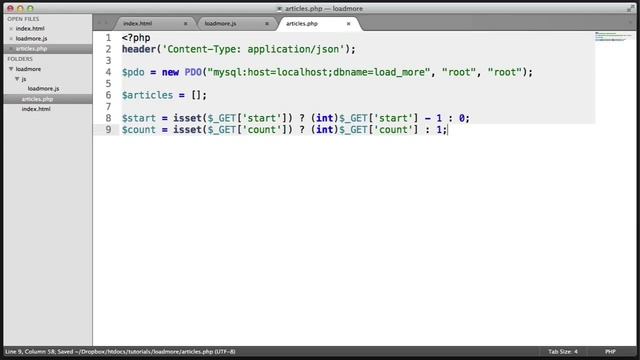Go to next tab arrow
Screen dimensions: 640x360
[x=106, y=23]
